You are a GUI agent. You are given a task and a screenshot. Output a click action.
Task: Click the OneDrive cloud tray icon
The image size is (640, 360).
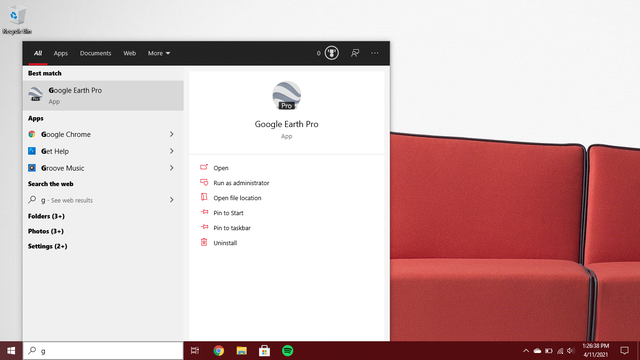[537, 351]
